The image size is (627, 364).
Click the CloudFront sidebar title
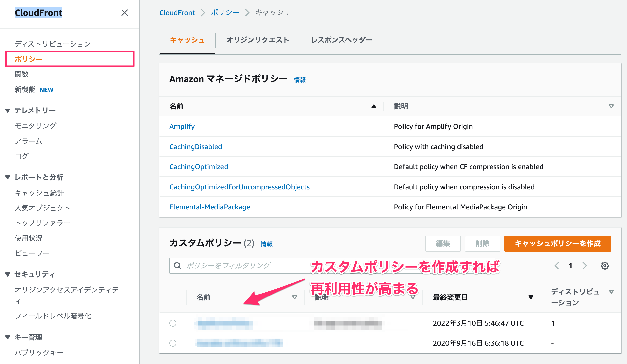[38, 13]
